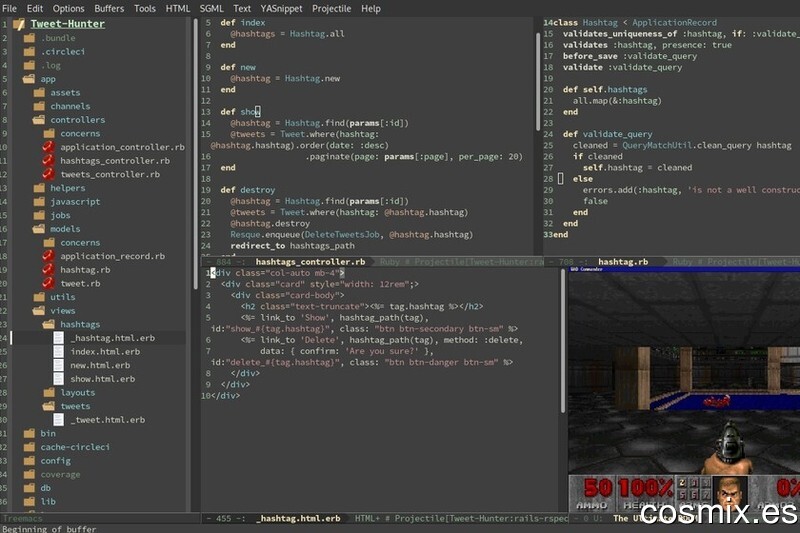Click the jobs folder icon
This screenshot has height=533, width=800.
[39, 215]
